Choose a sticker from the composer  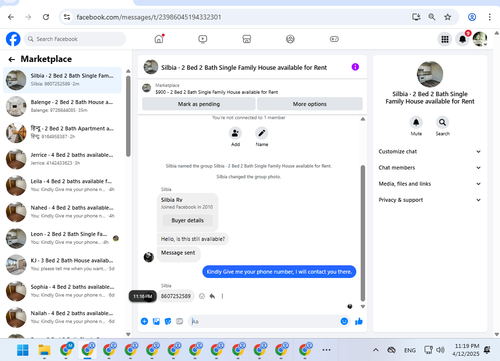168,321
